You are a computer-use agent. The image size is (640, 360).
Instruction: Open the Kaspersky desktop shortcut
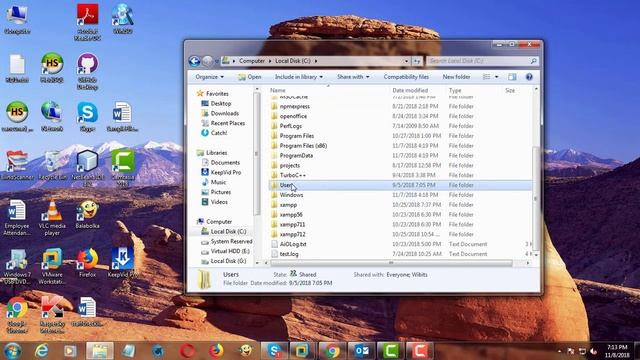(x=52, y=315)
